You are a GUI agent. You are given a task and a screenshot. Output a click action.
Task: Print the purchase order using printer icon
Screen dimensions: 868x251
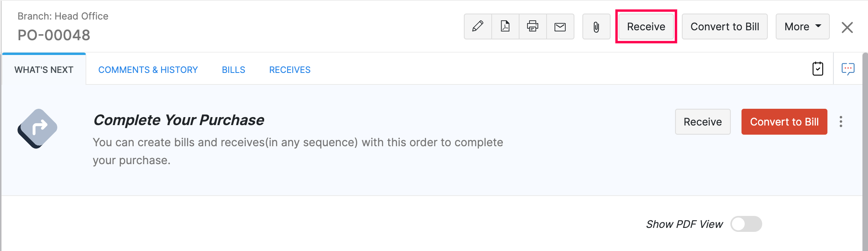click(532, 27)
